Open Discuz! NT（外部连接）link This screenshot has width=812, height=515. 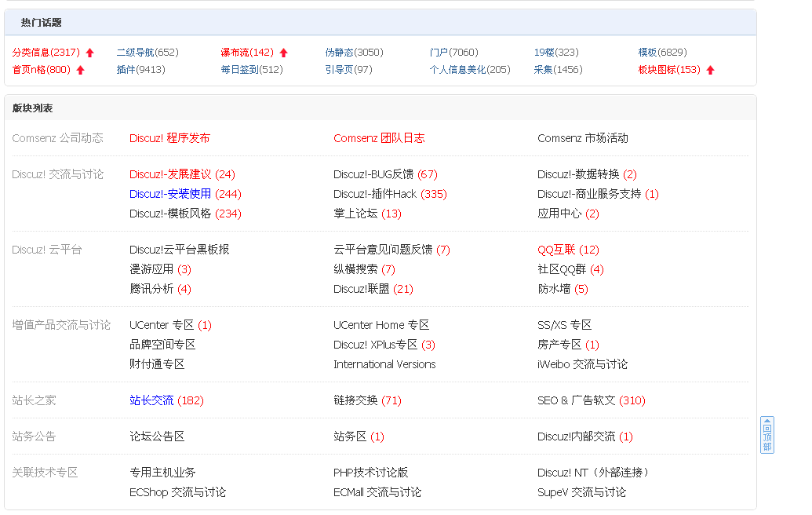593,473
